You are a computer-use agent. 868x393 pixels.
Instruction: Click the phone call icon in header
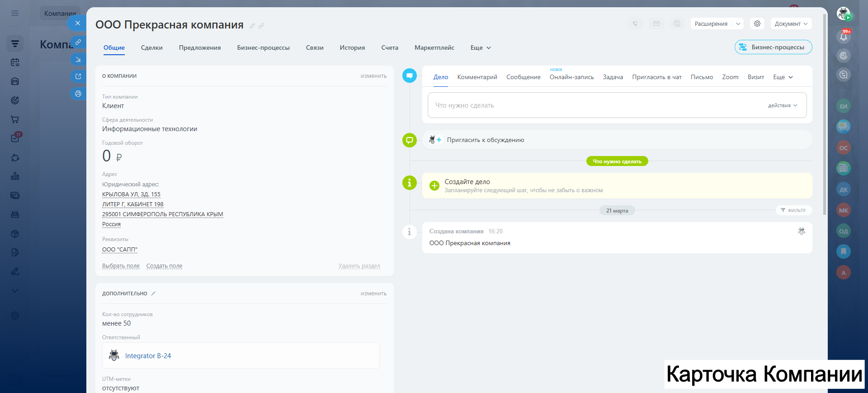[x=635, y=24]
